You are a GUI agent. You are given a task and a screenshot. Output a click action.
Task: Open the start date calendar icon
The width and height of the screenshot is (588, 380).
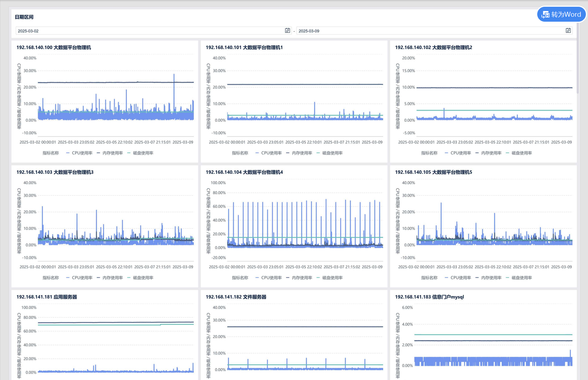coord(287,31)
